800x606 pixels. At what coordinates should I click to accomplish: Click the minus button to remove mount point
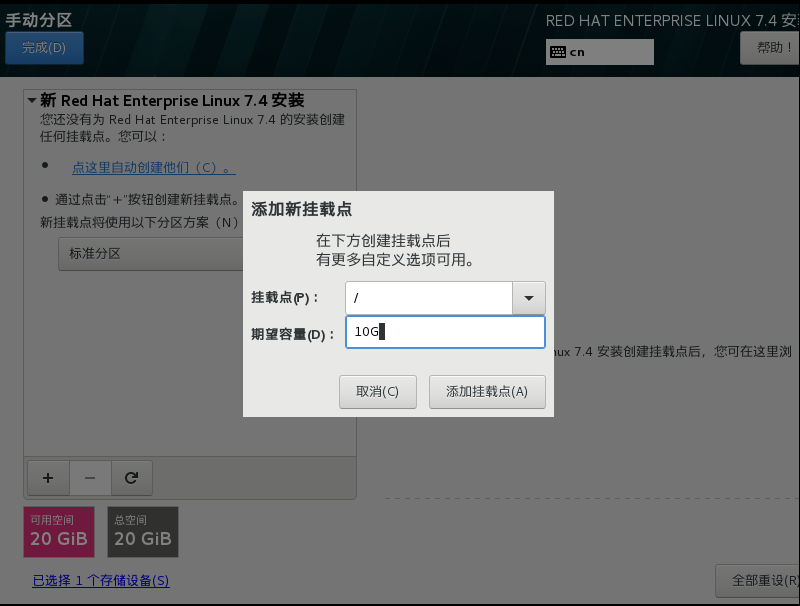pos(90,478)
